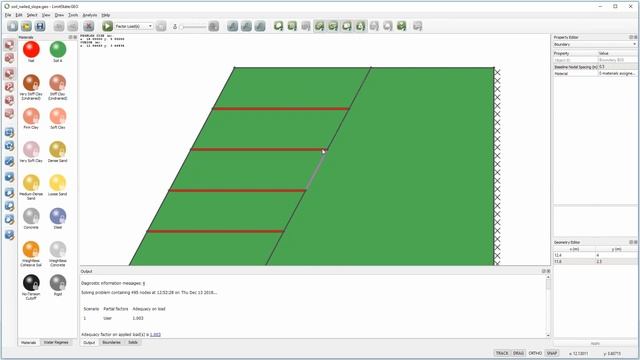Image resolution: width=640 pixels, height=360 pixels.
Task: Edit the Baseline Nodal Spacing value field
Action: 617,67
